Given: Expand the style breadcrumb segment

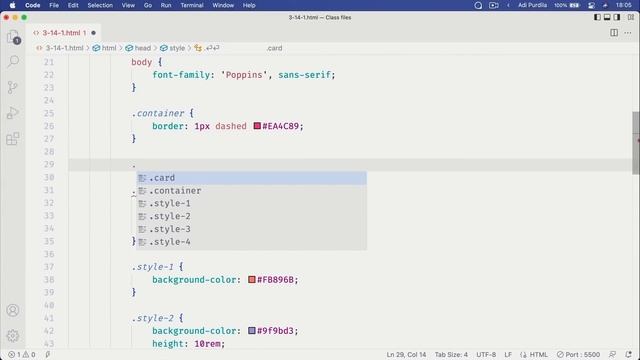Looking at the screenshot, I should point(173,48).
